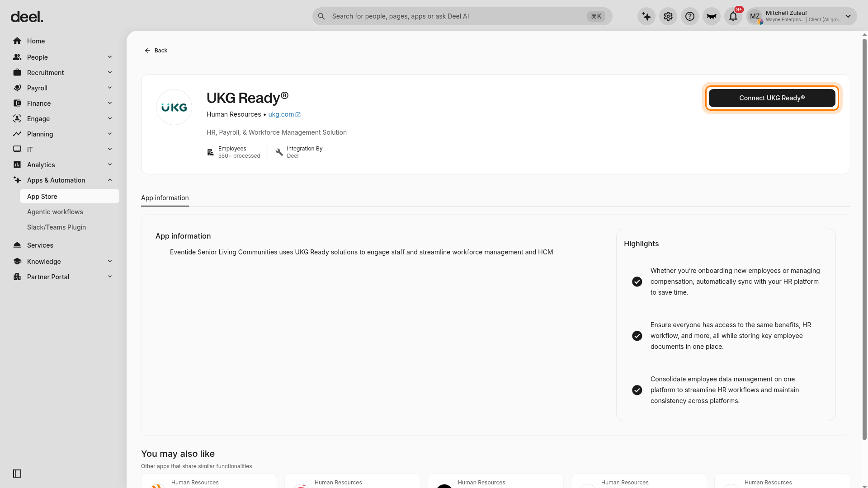Click the Integration By wrench icon

click(279, 152)
